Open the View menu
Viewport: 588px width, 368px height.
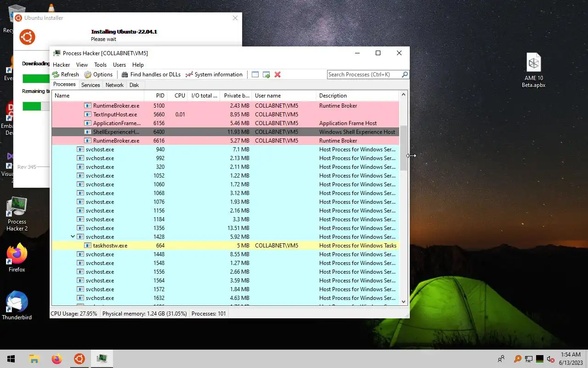(x=82, y=65)
